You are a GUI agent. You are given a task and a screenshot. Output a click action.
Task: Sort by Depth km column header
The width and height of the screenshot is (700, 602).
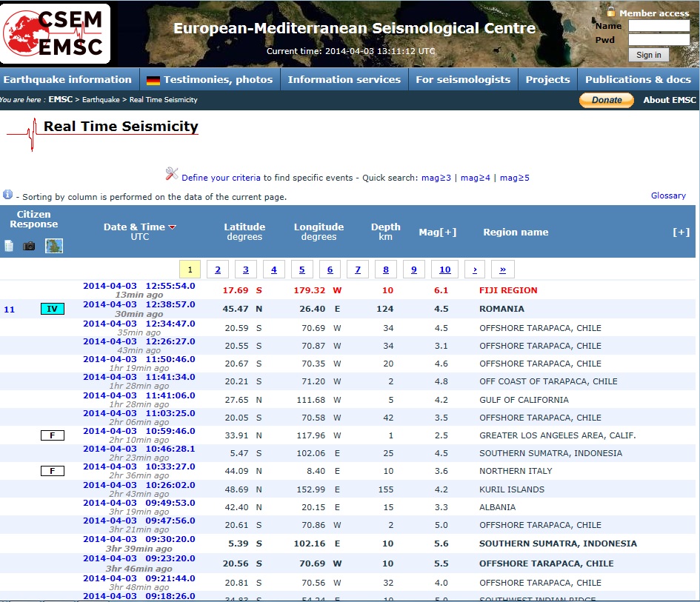point(386,232)
